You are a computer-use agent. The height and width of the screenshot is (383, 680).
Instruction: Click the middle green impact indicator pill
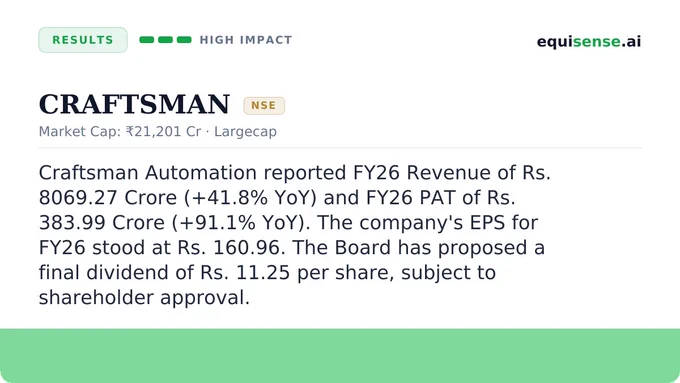(165, 40)
